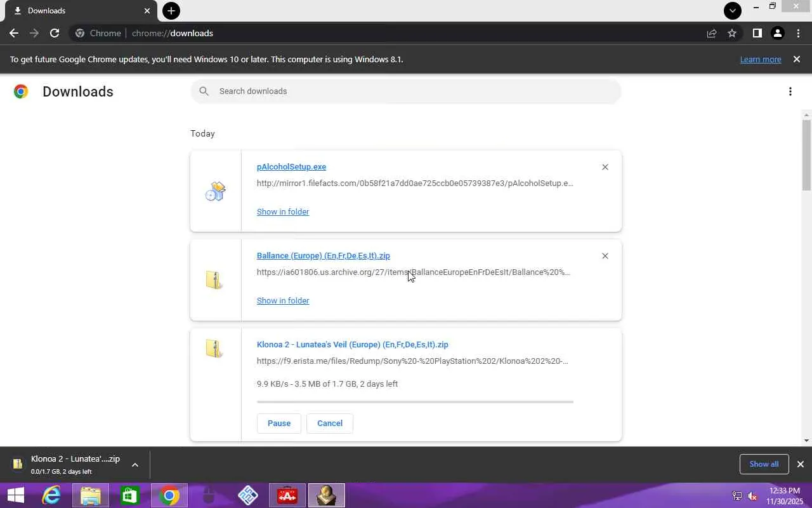Open the side panel icon
812x508 pixels.
pyautogui.click(x=757, y=33)
